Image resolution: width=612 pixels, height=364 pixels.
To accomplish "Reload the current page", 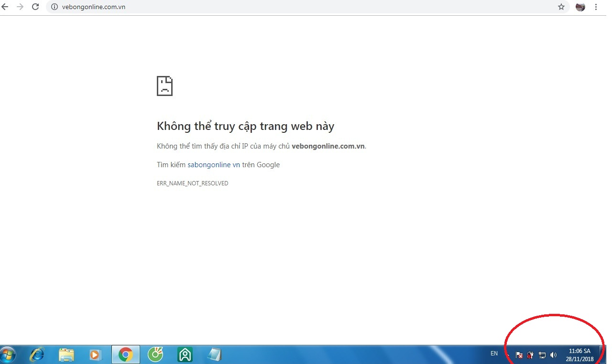I will pyautogui.click(x=35, y=7).
